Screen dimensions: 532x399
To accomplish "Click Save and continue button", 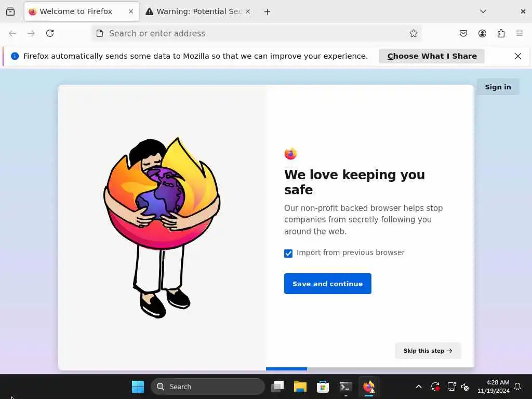I will tap(328, 284).
